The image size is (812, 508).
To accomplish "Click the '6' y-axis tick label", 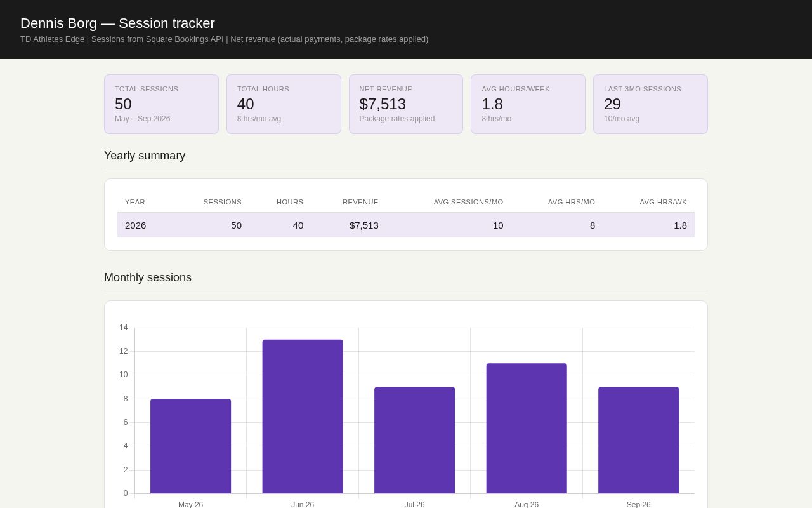I will 126,422.
